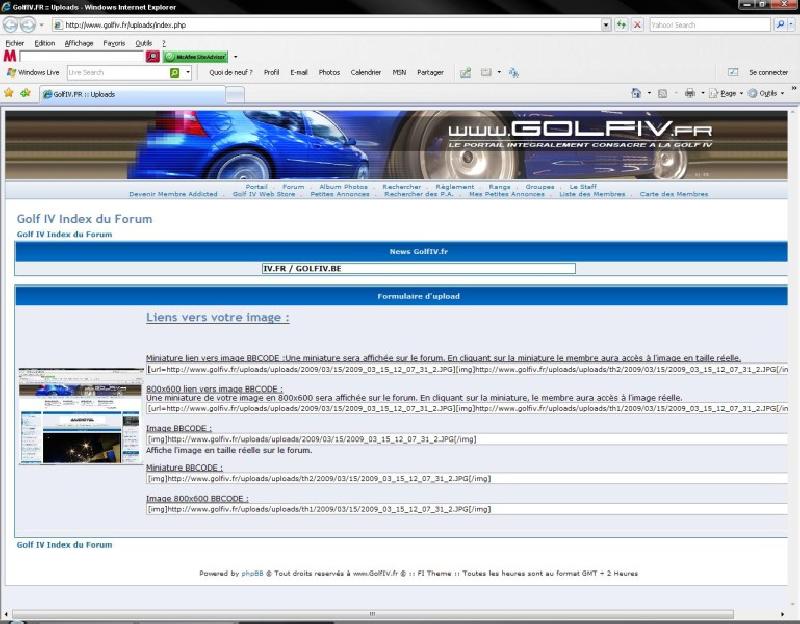The image size is (800, 624).
Task: Expand the Live Search options dropdown
Action: tap(188, 72)
